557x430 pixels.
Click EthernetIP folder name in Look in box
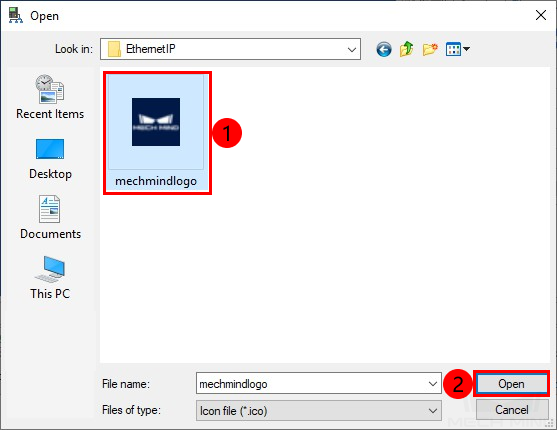click(151, 49)
